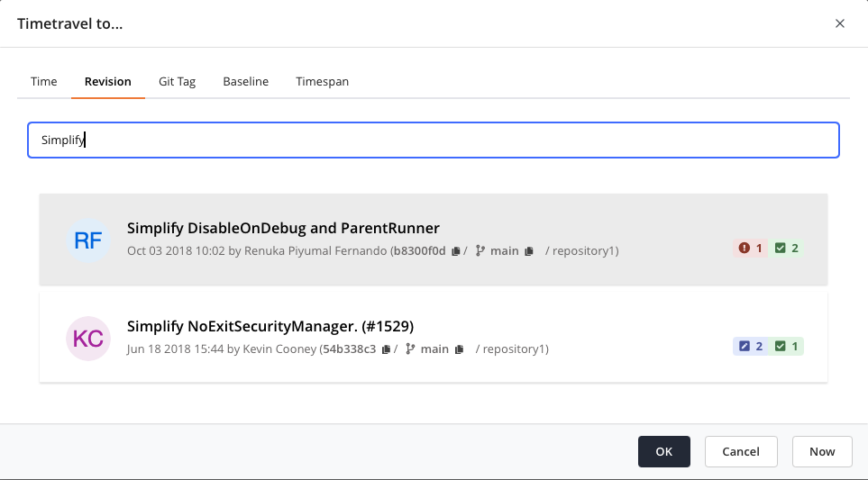Click the RF author avatar

(x=88, y=240)
